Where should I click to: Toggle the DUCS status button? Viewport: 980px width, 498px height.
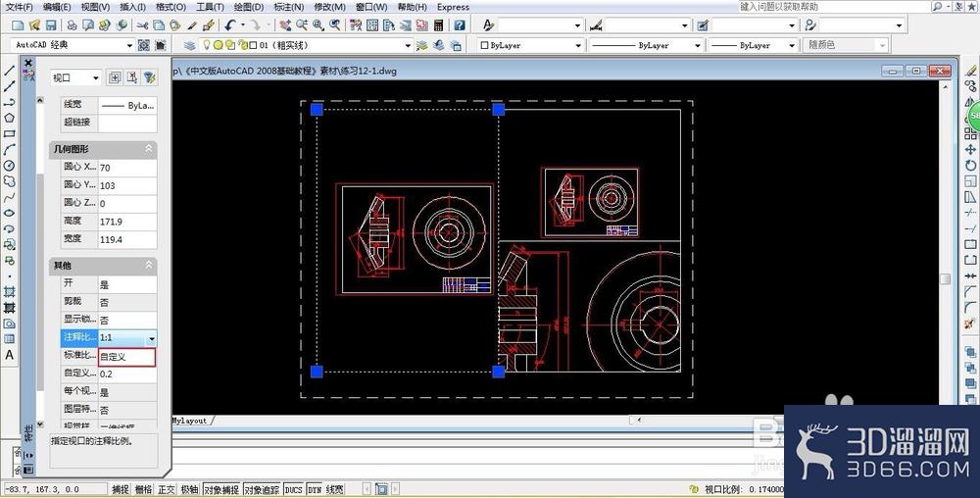293,489
